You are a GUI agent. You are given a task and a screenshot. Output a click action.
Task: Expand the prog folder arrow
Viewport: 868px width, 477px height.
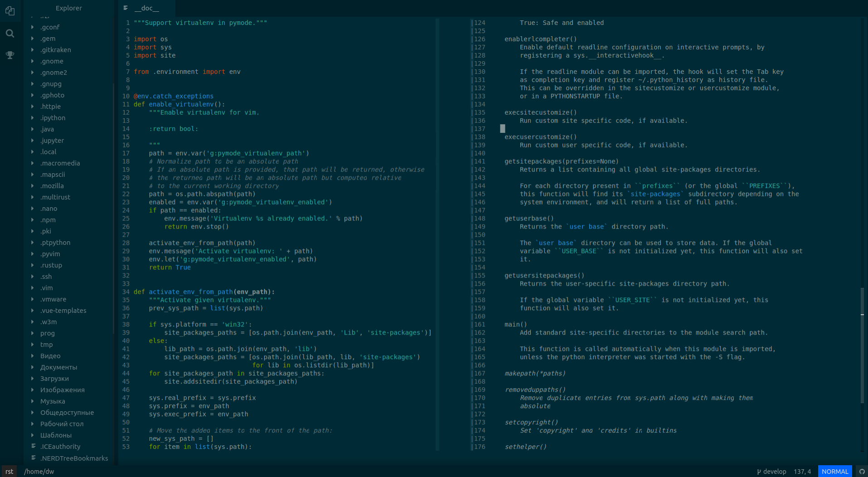(32, 333)
